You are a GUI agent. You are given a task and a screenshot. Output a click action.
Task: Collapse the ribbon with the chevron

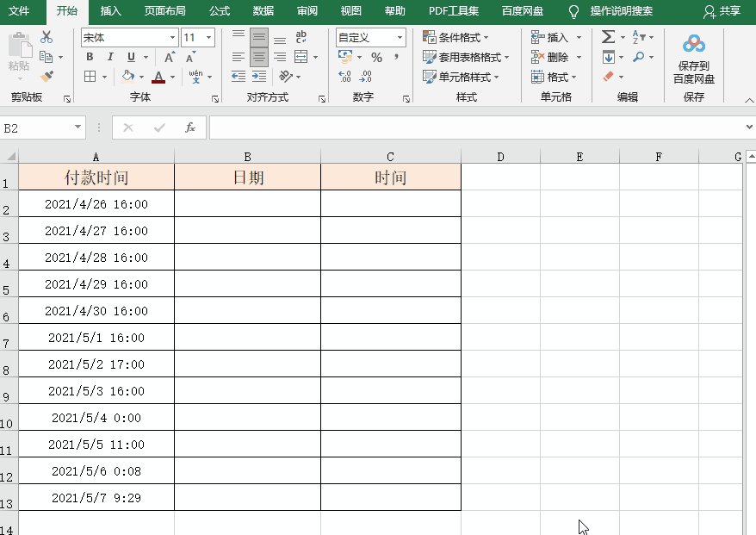pos(749,100)
